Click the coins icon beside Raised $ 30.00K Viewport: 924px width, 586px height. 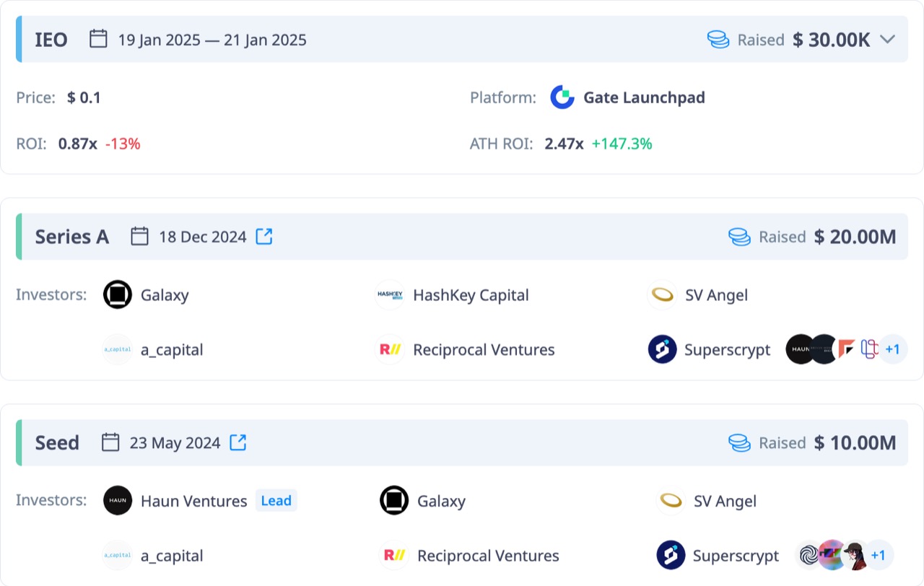click(718, 40)
